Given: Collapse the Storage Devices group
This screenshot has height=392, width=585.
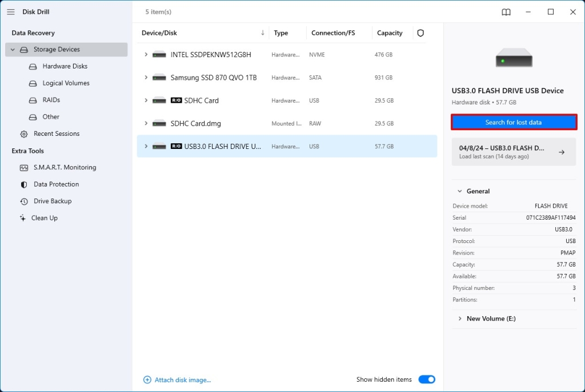Looking at the screenshot, I should pos(13,49).
